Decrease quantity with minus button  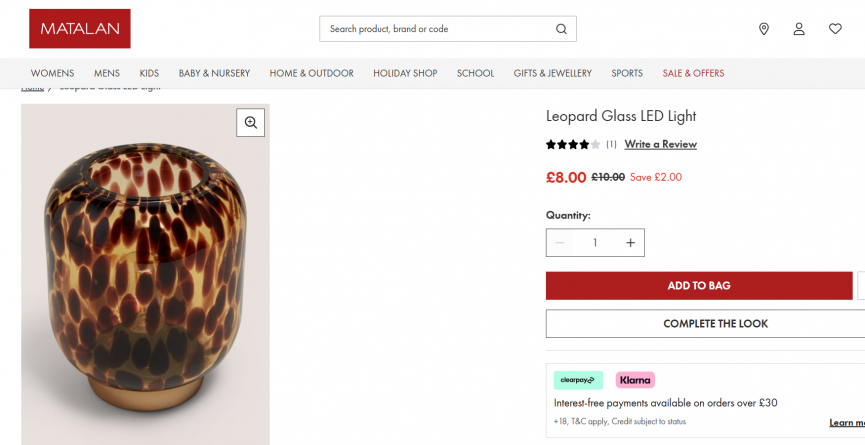pyautogui.click(x=560, y=243)
